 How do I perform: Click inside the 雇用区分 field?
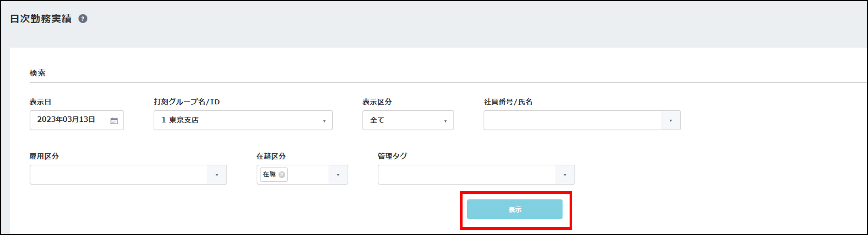tap(118, 175)
